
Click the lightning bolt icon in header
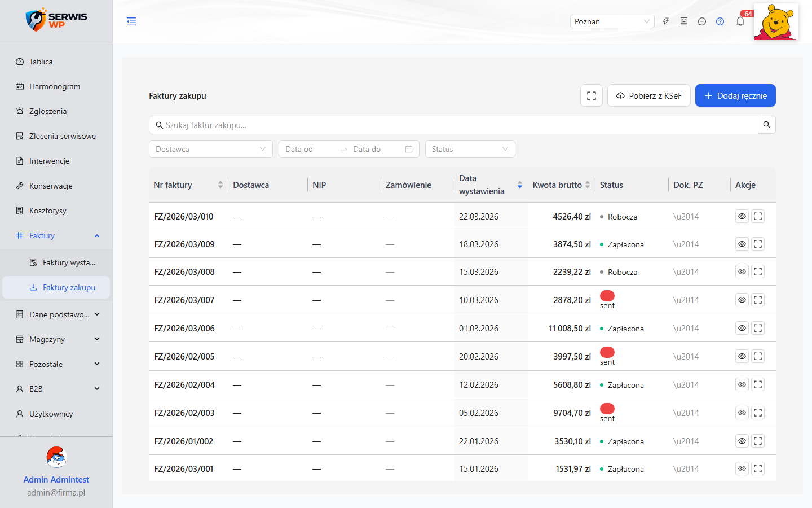coord(666,21)
